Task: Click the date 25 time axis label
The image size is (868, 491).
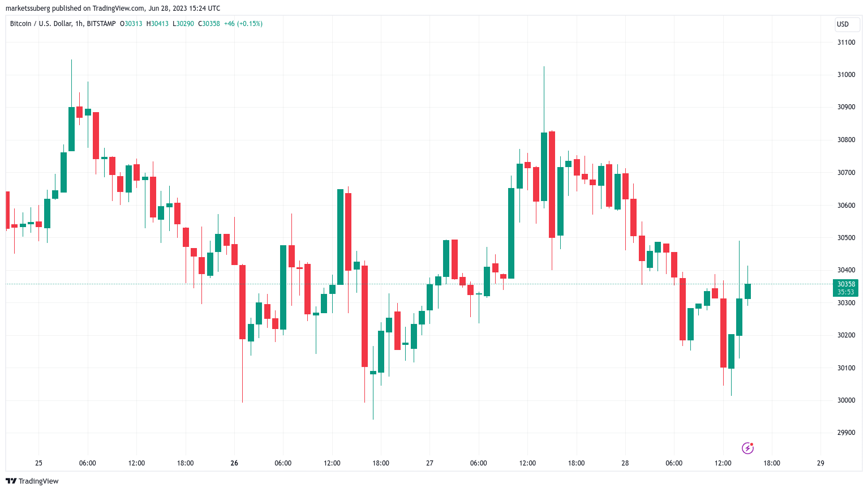Action: (38, 463)
